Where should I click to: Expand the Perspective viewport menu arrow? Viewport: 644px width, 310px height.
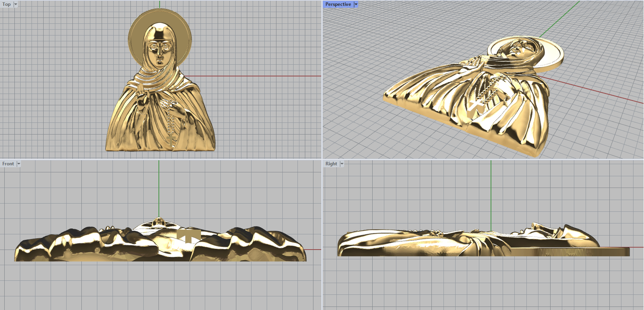coord(356,4)
